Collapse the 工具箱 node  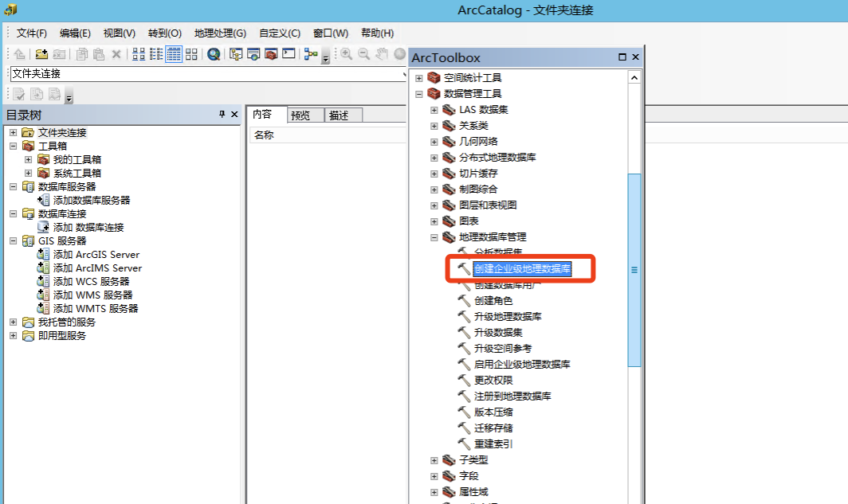(x=14, y=146)
